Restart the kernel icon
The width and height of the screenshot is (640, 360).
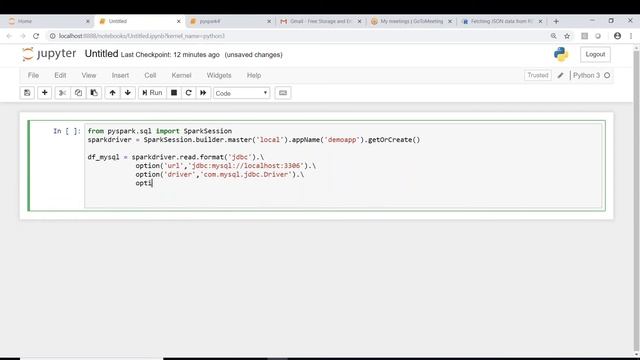click(188, 93)
